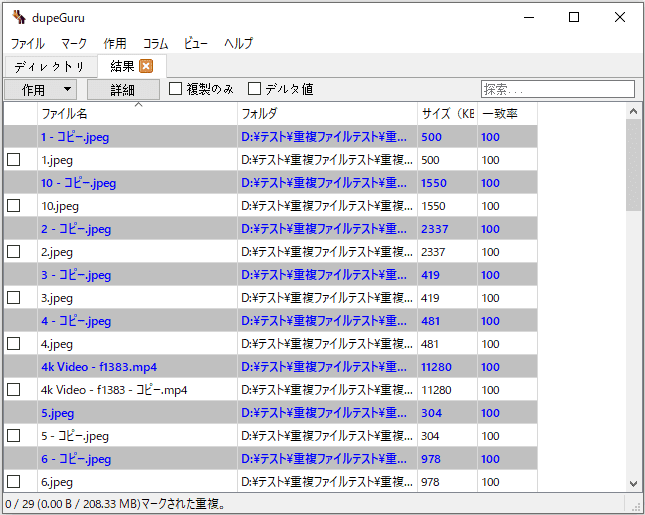Sort by 一致率 column header
This screenshot has width=645, height=515.
coord(507,114)
